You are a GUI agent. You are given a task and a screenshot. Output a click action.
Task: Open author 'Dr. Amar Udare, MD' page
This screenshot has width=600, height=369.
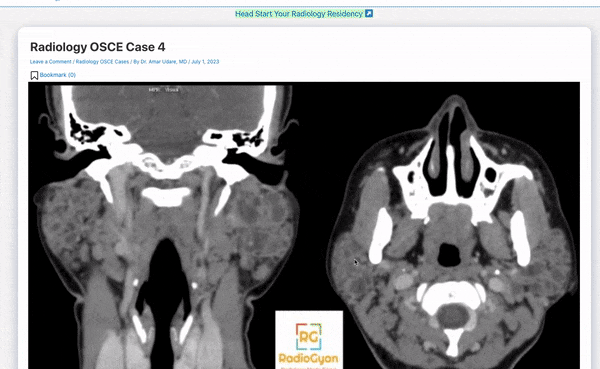coord(164,62)
